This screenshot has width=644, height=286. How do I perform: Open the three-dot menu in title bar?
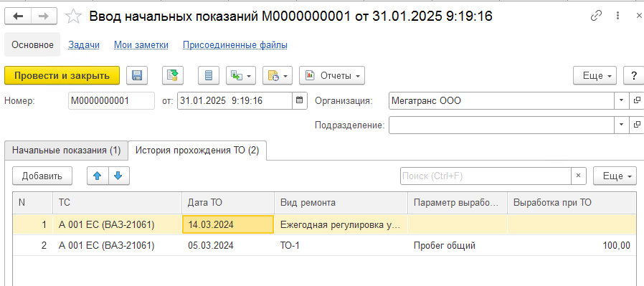(618, 16)
